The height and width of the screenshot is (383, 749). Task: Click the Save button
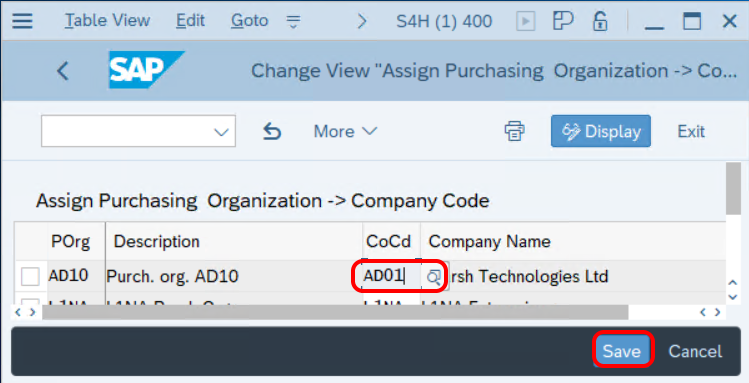point(621,351)
